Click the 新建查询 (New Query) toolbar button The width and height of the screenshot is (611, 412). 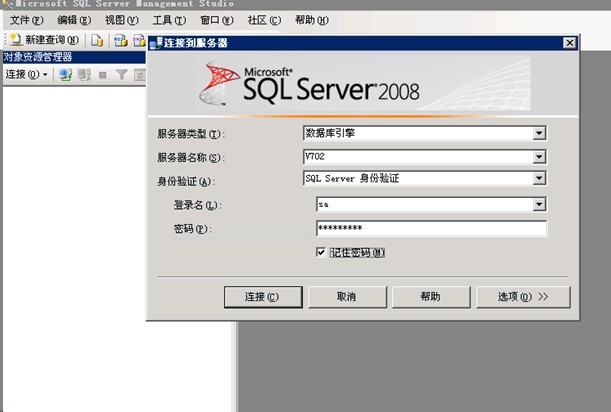click(x=44, y=40)
